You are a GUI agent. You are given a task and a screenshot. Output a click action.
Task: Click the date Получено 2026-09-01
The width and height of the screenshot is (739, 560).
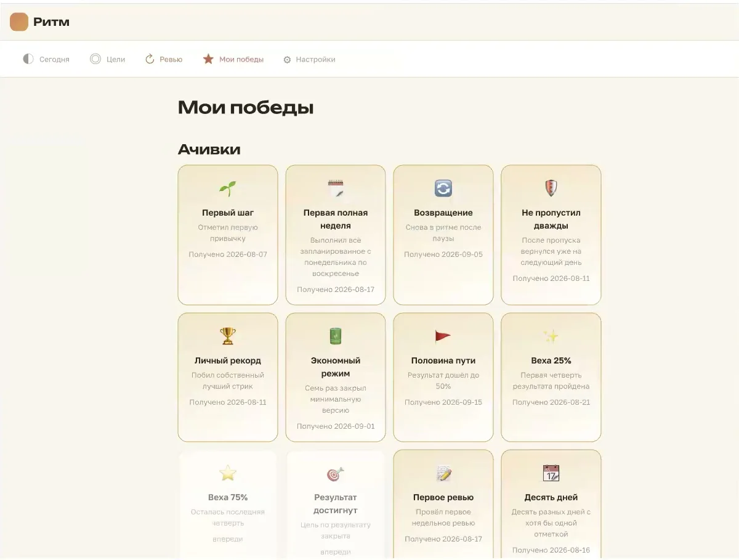(336, 426)
